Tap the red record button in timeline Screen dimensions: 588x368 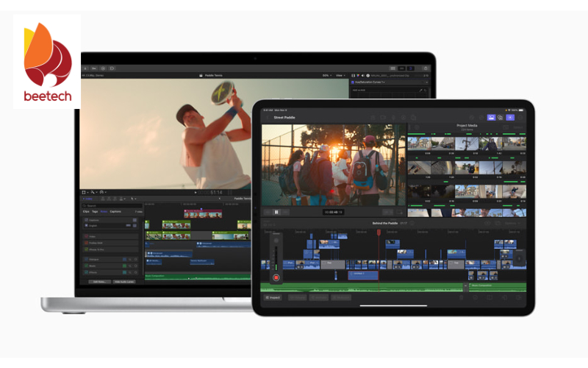(x=276, y=277)
